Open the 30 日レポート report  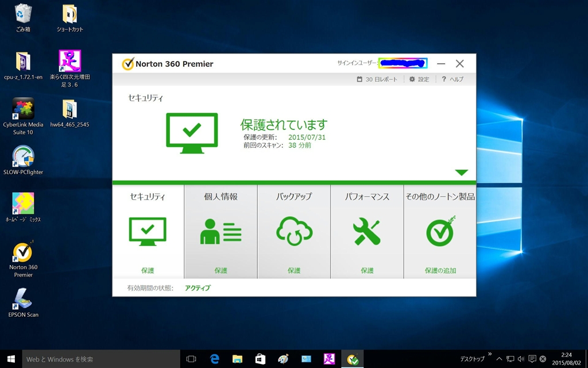coord(377,79)
